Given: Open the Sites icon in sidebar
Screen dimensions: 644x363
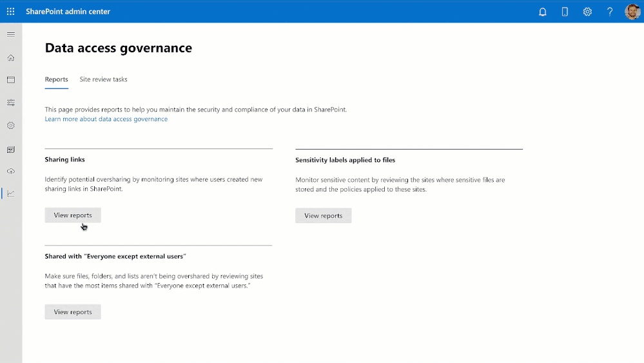Looking at the screenshot, I should pos(11,80).
